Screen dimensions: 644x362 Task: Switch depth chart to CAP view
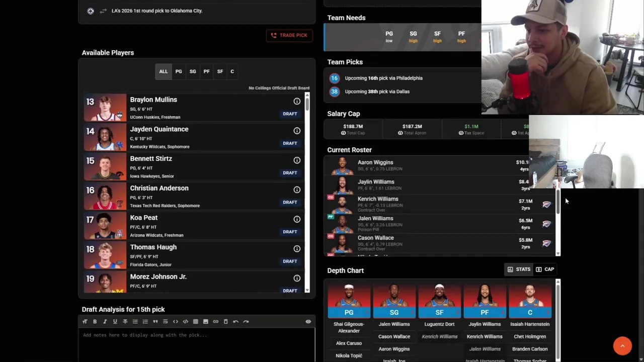(x=545, y=269)
